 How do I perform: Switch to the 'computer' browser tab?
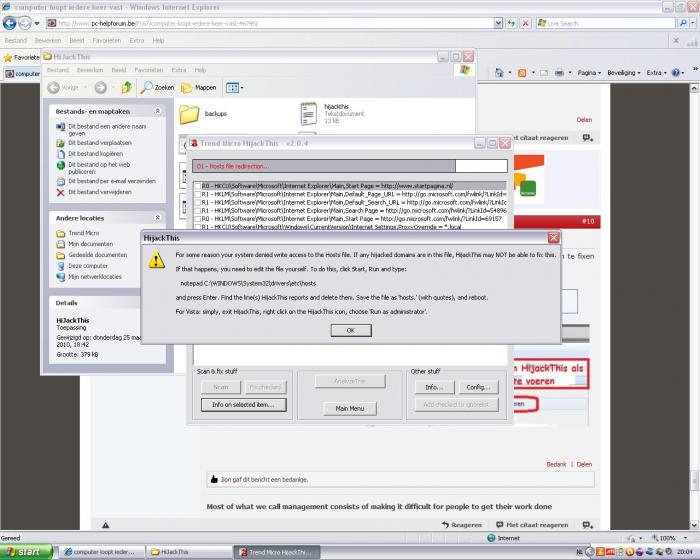point(22,74)
